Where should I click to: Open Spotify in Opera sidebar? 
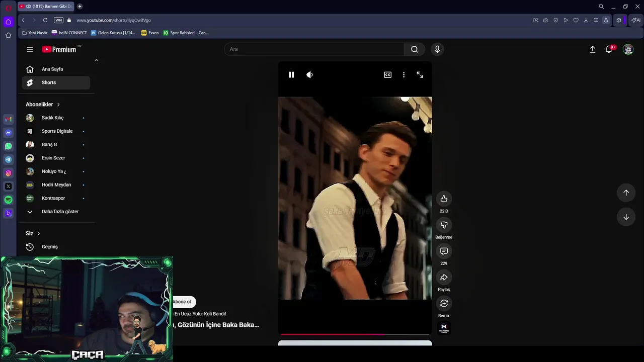click(8, 200)
